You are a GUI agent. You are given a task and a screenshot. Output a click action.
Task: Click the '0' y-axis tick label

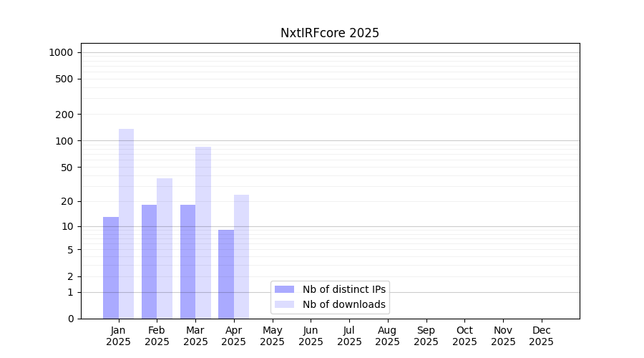coord(71,319)
